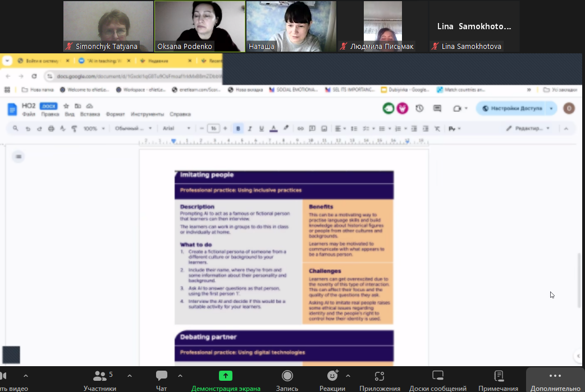Viewport: 585px width, 392px height.
Task: Toggle italic formatting in the toolbar
Action: point(250,129)
